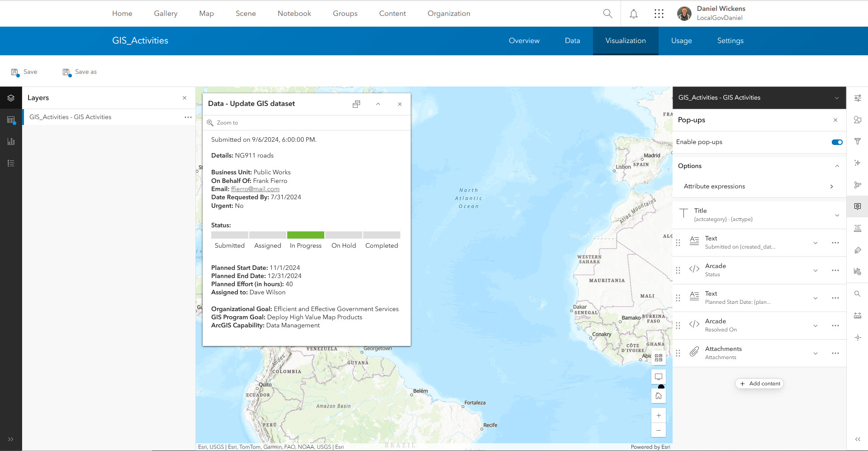The image size is (868, 451).
Task: Open the Charts panel in the left sidebar
Action: pyautogui.click(x=11, y=141)
